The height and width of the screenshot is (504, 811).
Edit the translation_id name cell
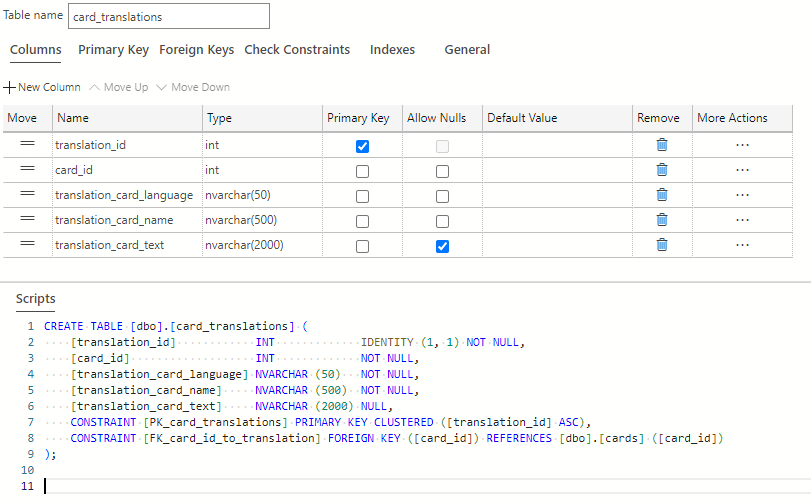tap(127, 145)
